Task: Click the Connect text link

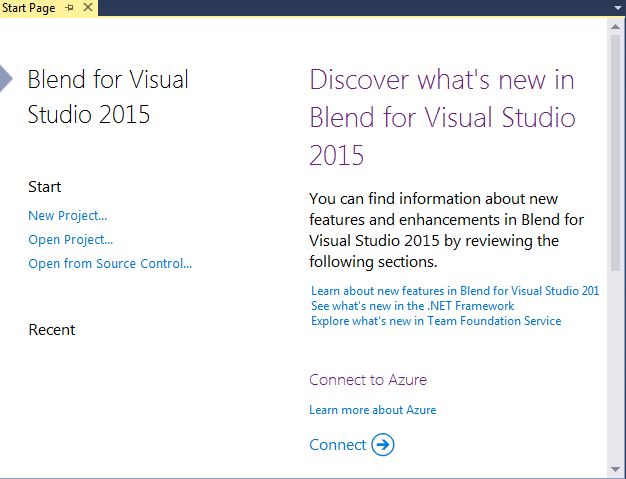Action: pos(337,445)
